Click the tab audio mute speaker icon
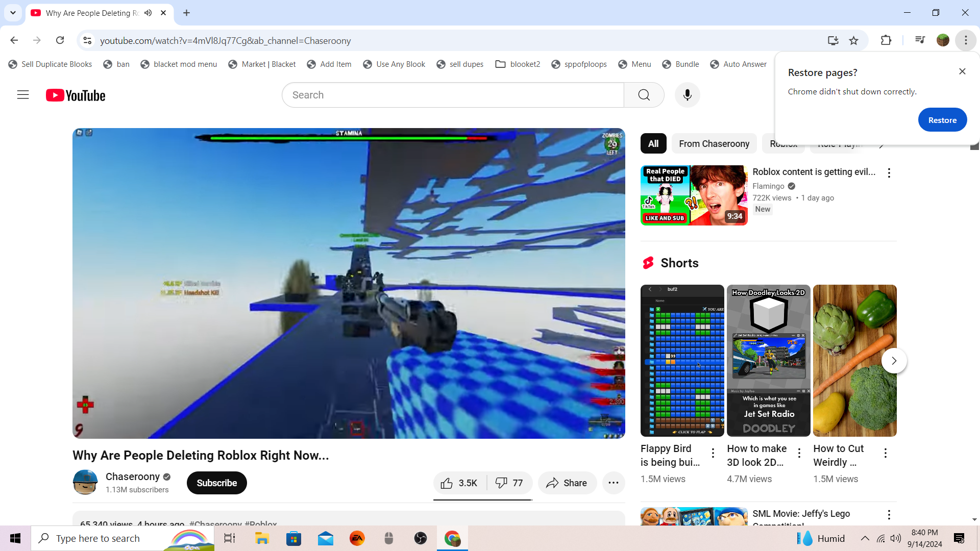The width and height of the screenshot is (980, 551). click(x=148, y=13)
